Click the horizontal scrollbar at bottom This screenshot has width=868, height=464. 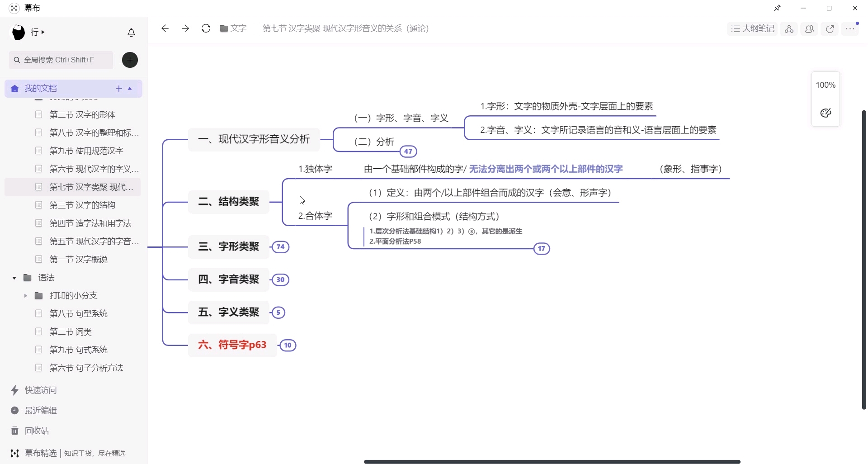click(x=552, y=462)
